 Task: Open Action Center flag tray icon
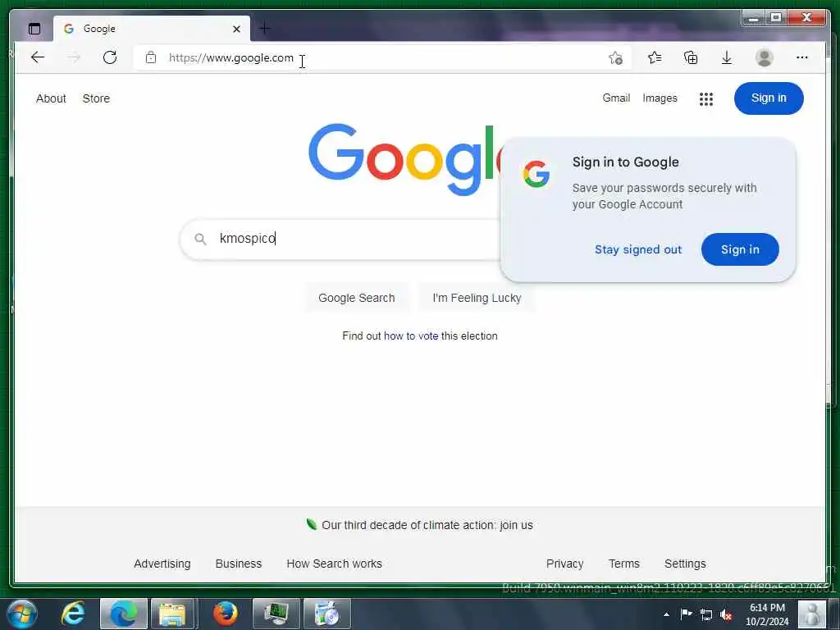point(686,614)
